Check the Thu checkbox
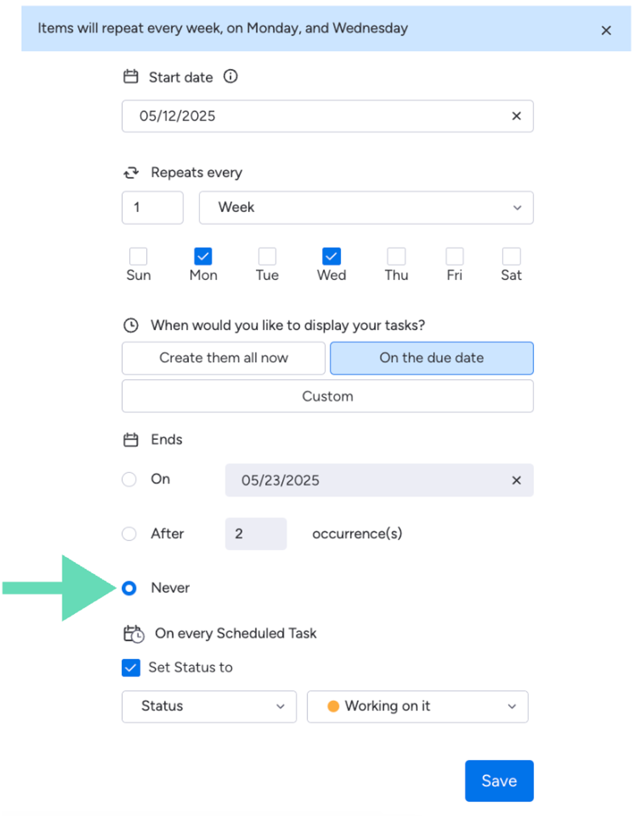The width and height of the screenshot is (644, 816). 396,256
